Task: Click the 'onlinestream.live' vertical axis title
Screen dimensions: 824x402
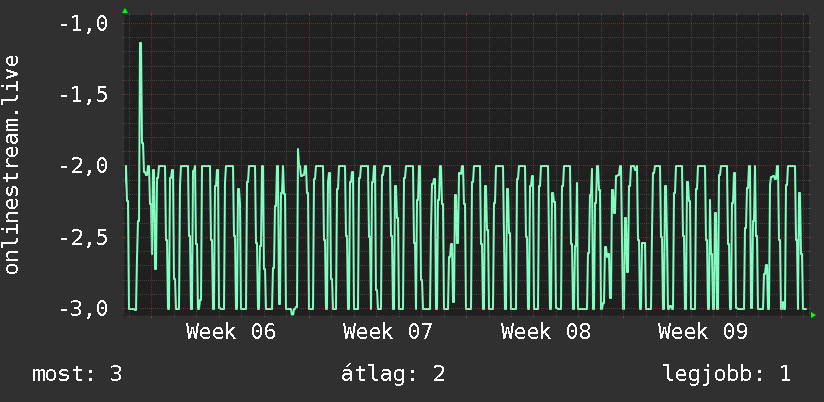Action: [x=12, y=164]
